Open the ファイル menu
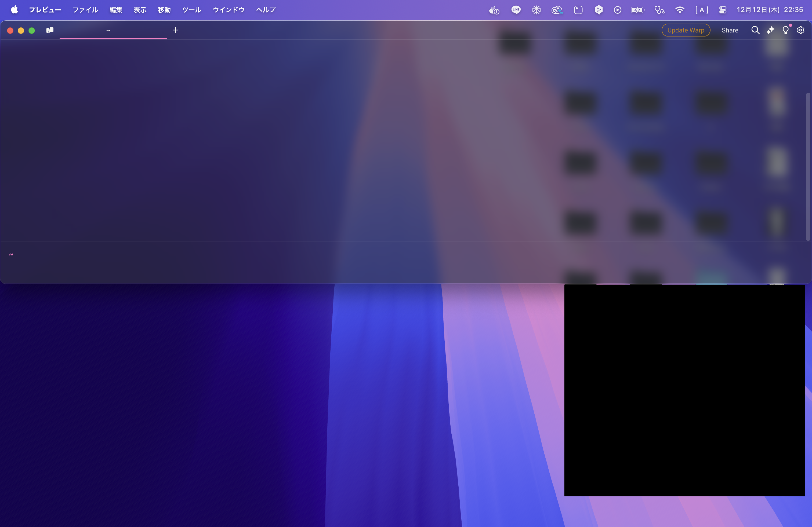Viewport: 812px width, 527px height. point(85,10)
